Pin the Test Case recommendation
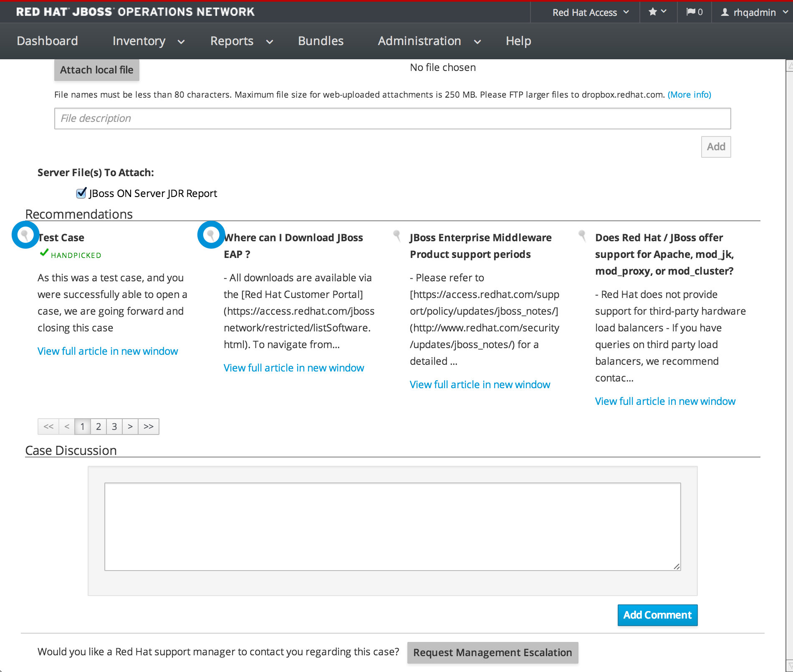Screen dimensions: 793x672 tap(25, 235)
